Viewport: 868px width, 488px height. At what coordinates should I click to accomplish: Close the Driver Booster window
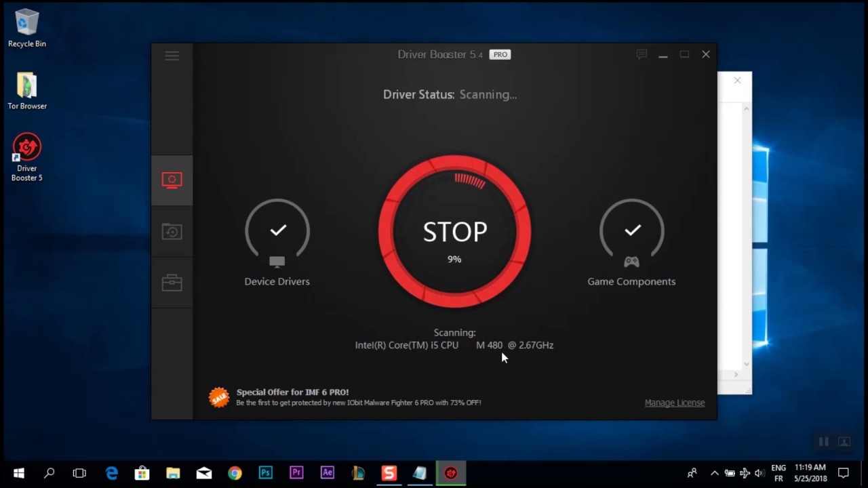click(706, 54)
